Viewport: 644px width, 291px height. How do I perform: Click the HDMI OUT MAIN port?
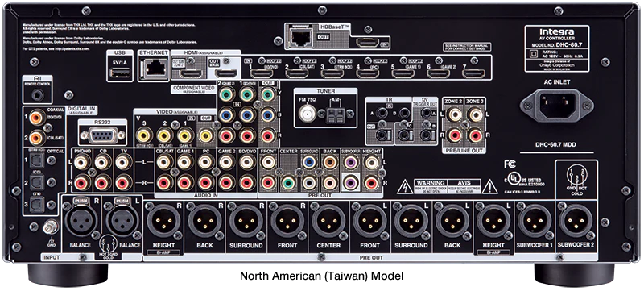(227, 74)
